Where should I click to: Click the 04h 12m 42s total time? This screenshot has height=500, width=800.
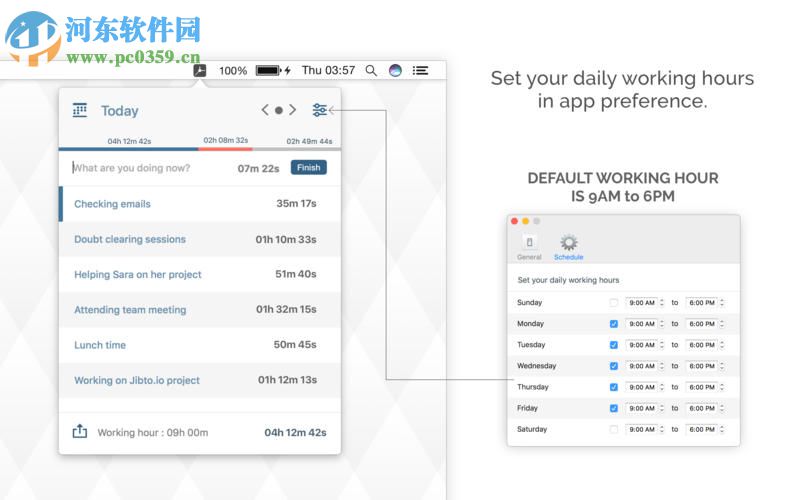coord(295,432)
